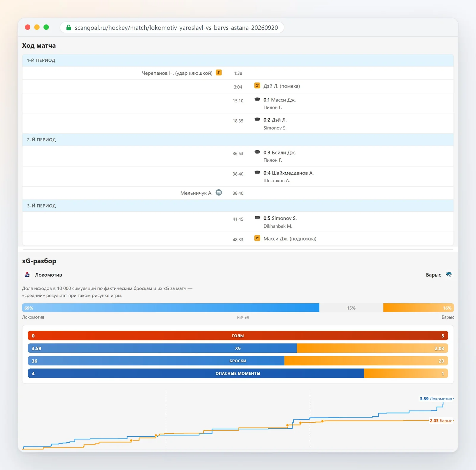The image size is (476, 470).
Task: Select Мельничук А. goalie change entry
Action: click(x=196, y=193)
